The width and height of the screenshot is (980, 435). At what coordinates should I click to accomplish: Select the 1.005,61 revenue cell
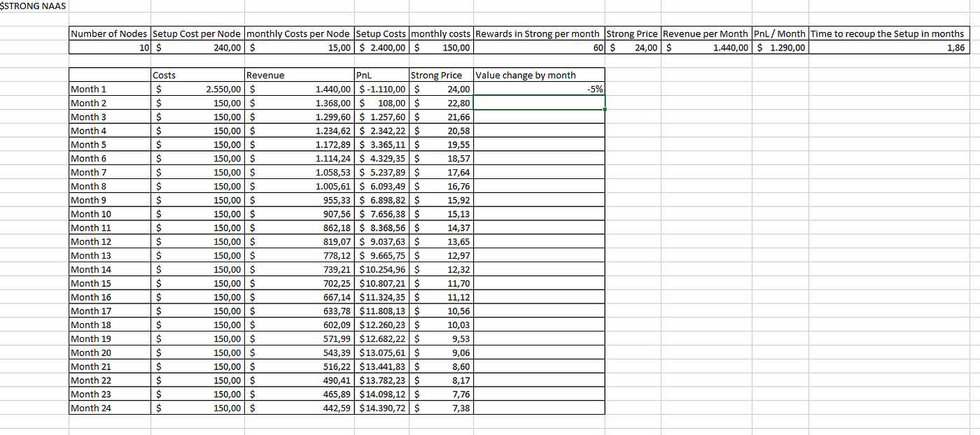tap(299, 186)
